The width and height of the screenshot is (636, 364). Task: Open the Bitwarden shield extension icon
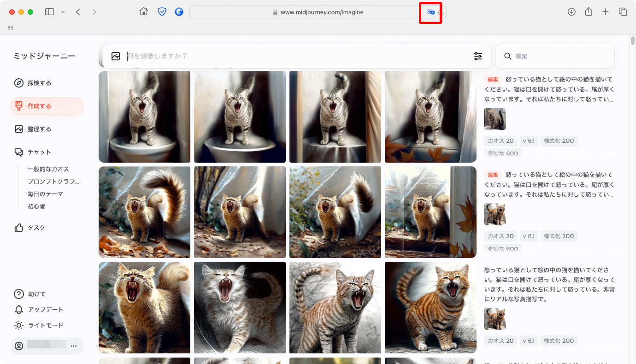162,12
